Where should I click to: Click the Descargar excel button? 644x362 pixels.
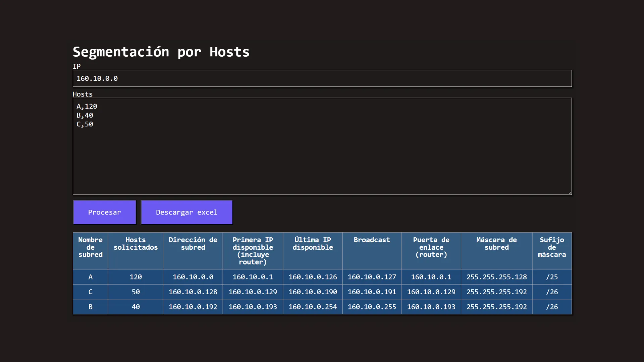pos(186,212)
